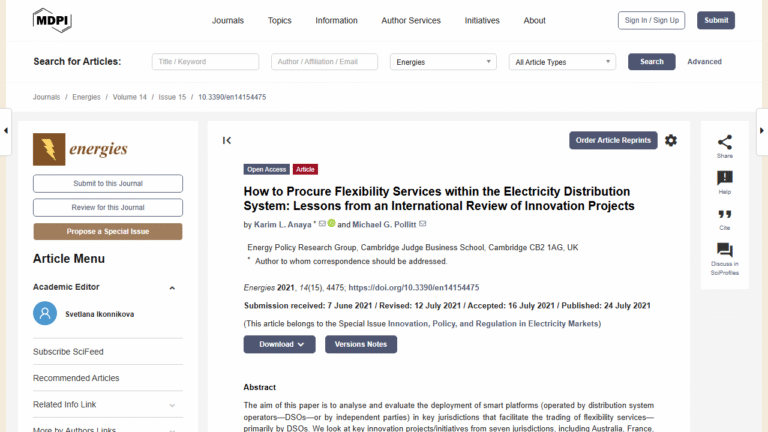Click Karim Anaya's email envelope icon
Viewport: 768px width, 432px height.
click(x=322, y=224)
